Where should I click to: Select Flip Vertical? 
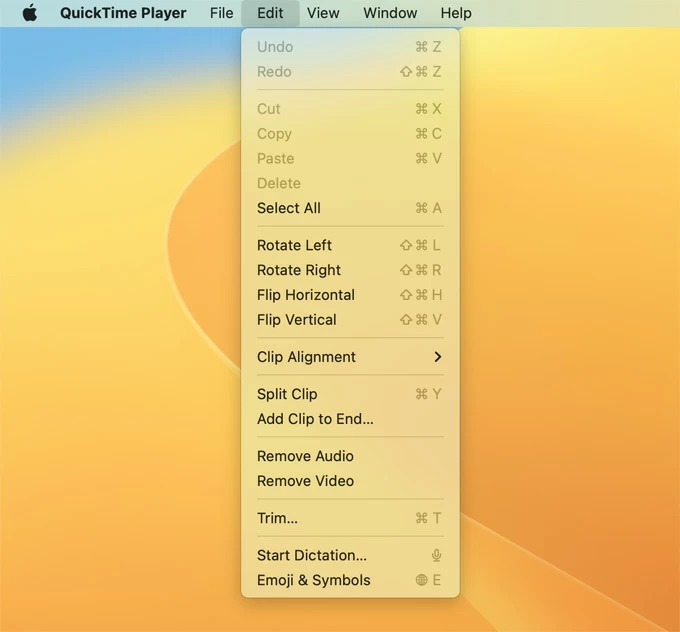point(297,320)
